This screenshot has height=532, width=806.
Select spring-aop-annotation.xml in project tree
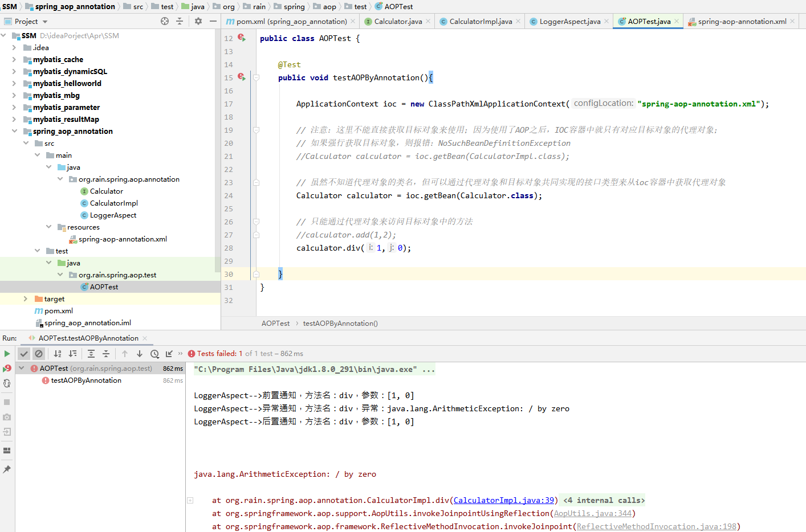click(x=118, y=239)
